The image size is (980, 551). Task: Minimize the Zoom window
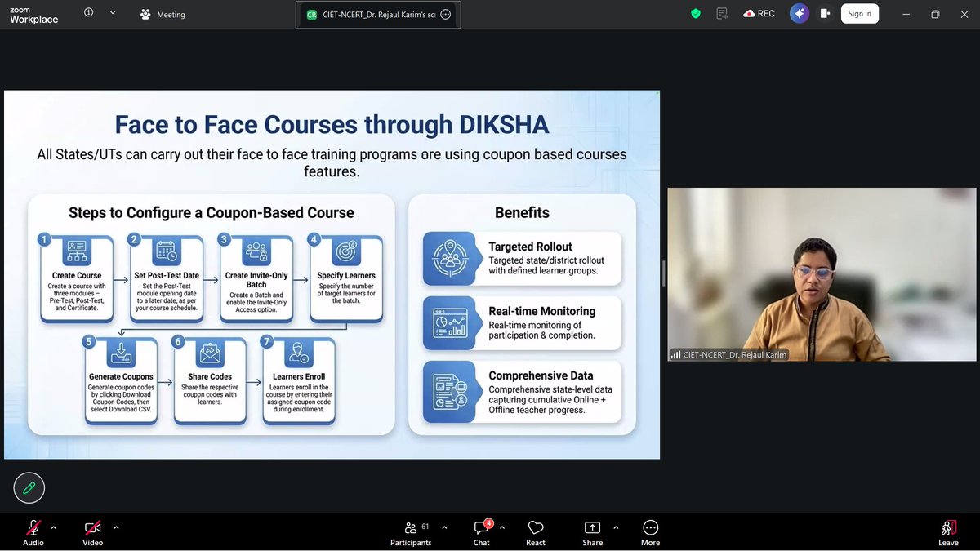click(906, 13)
